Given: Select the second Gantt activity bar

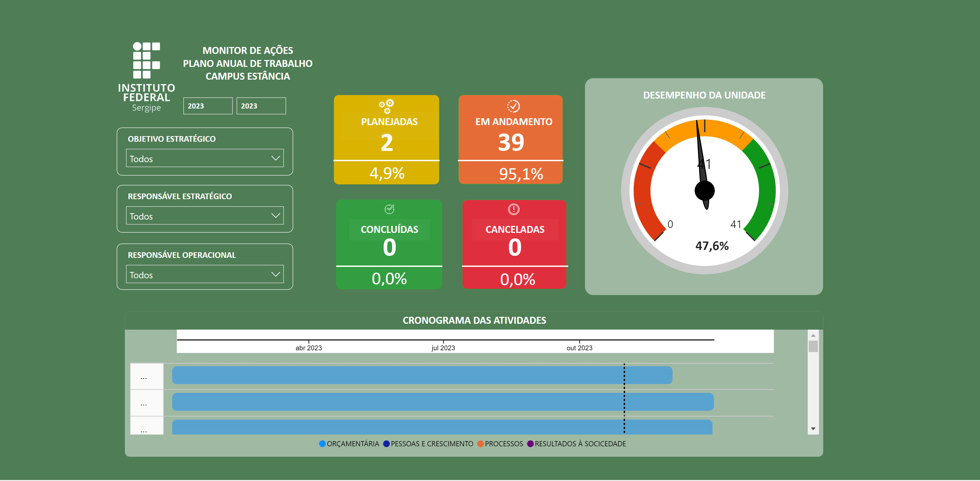Looking at the screenshot, I should [x=443, y=402].
